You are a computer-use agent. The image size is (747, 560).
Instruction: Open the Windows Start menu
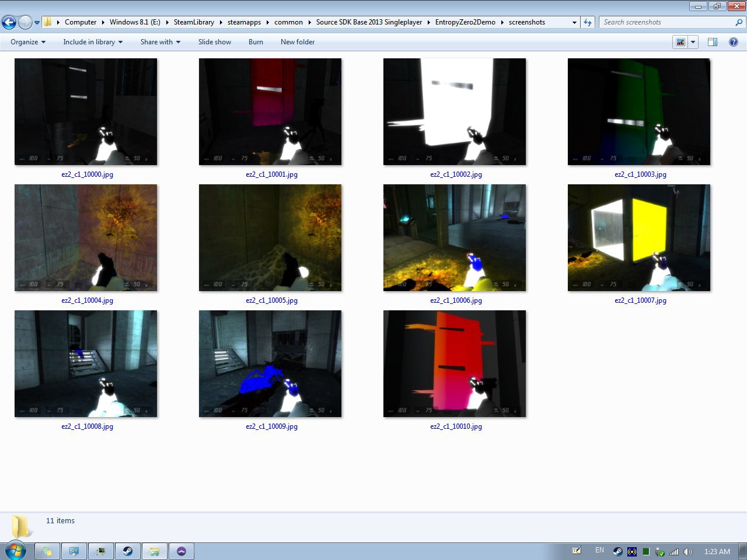[16, 551]
